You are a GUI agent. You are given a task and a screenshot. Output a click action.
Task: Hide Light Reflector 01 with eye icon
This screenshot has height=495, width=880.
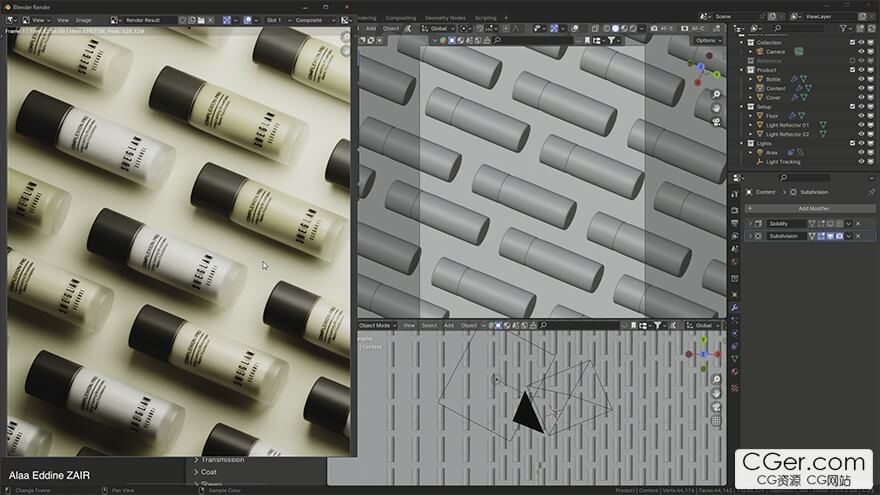tap(861, 125)
